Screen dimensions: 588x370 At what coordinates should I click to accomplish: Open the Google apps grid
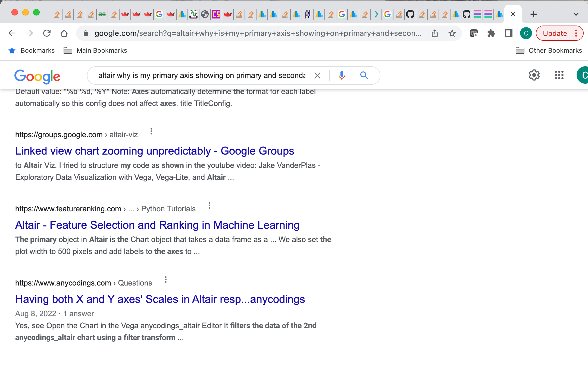click(559, 75)
